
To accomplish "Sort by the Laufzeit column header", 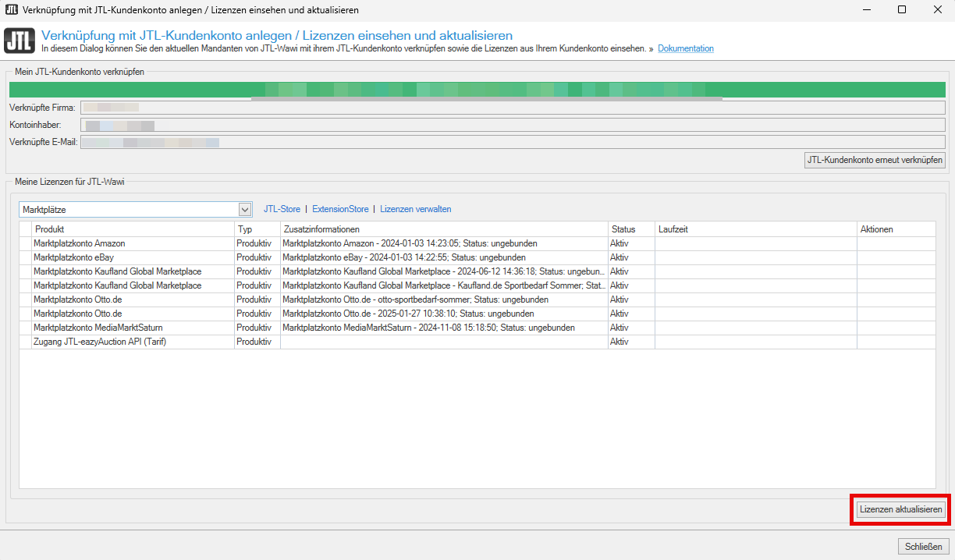I will (756, 229).
